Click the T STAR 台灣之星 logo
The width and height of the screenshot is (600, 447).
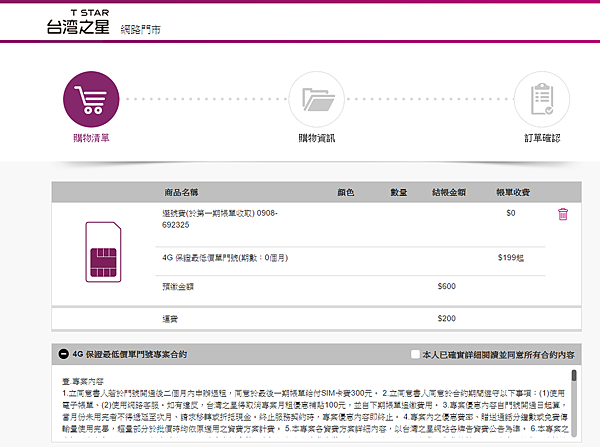pos(78,22)
